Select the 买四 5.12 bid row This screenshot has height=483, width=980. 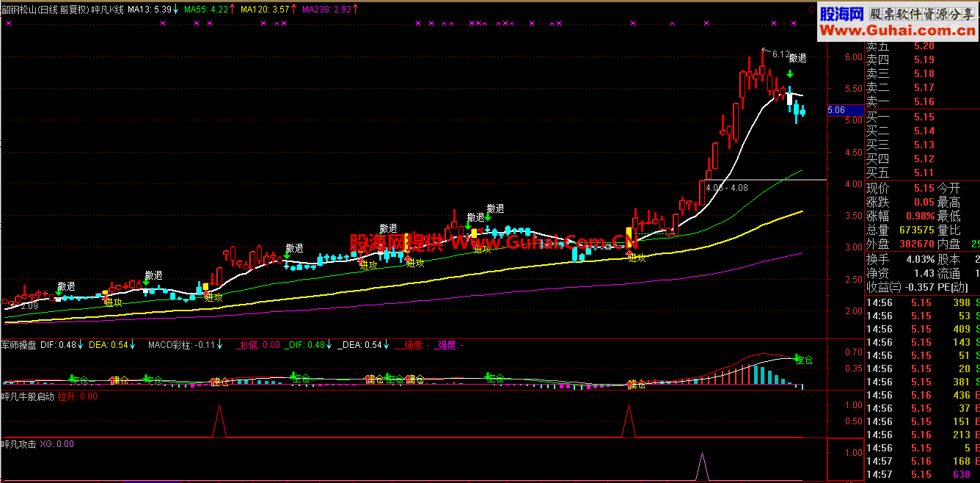[x=922, y=159]
